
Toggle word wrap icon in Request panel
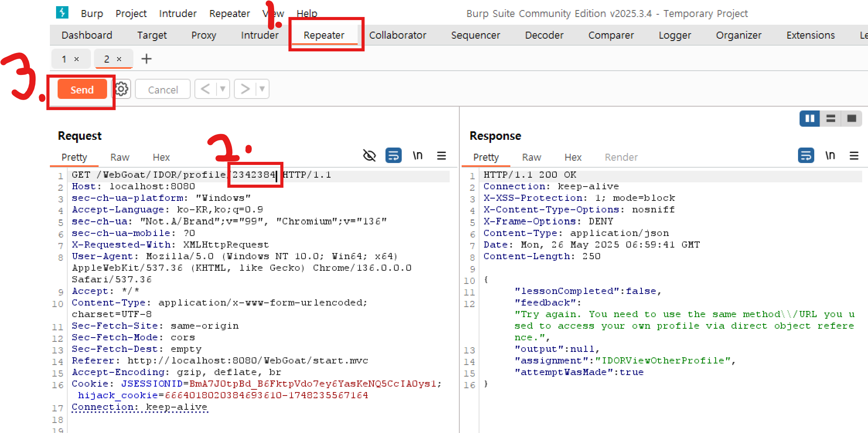pos(393,156)
